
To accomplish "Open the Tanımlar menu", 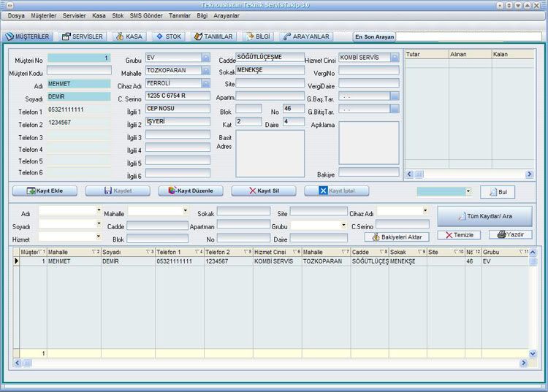I will click(180, 16).
